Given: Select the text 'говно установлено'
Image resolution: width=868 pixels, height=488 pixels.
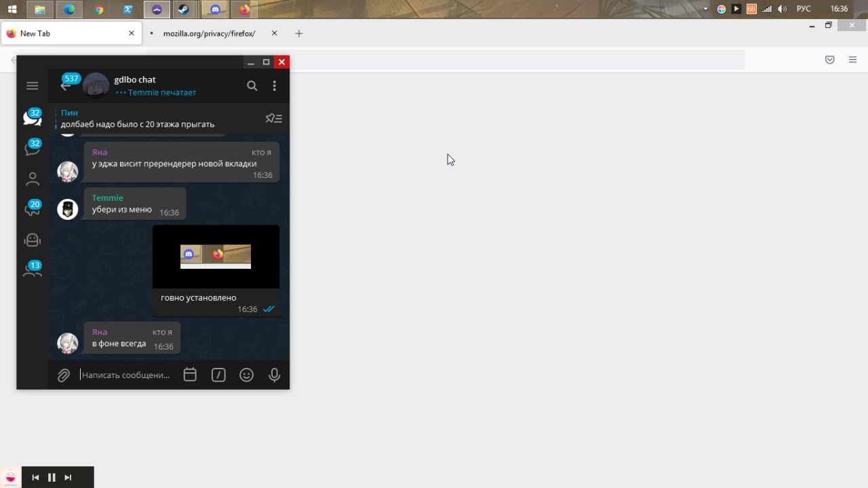Looking at the screenshot, I should point(198,297).
